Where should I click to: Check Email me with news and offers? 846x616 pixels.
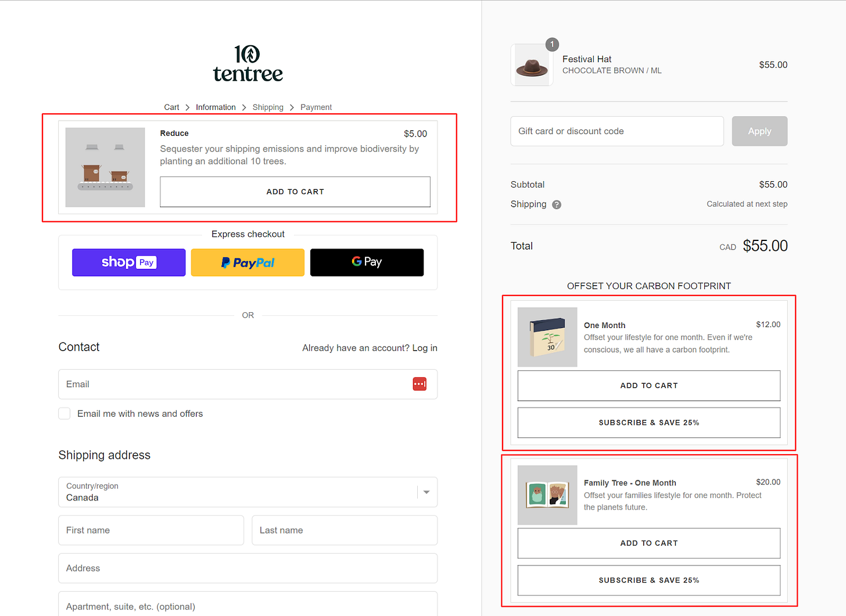[x=64, y=413]
